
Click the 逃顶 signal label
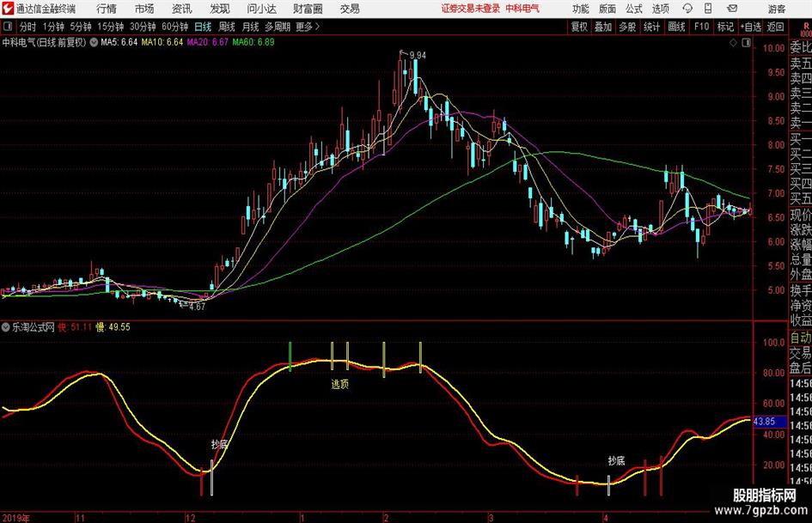click(x=340, y=384)
